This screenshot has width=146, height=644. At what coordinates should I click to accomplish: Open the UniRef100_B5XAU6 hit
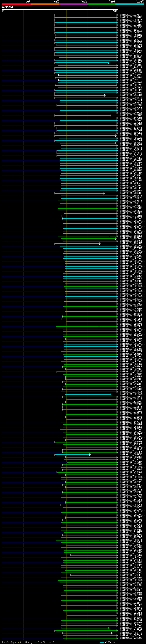[x=131, y=281]
